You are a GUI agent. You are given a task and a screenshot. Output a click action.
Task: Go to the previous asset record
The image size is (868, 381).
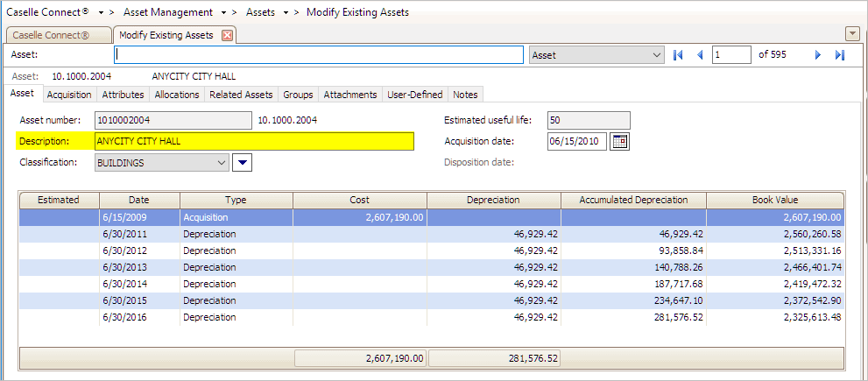tap(699, 55)
